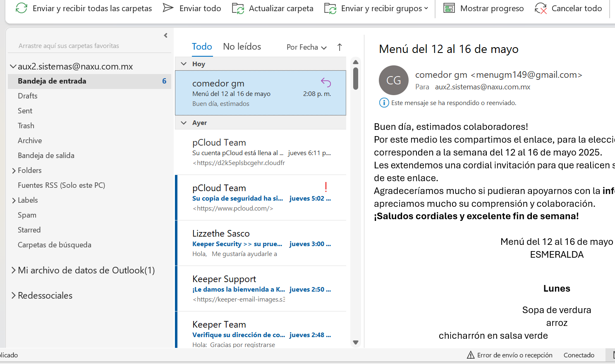The image size is (615, 364).
Task: Click the sender avatar CG circle
Action: [x=393, y=80]
